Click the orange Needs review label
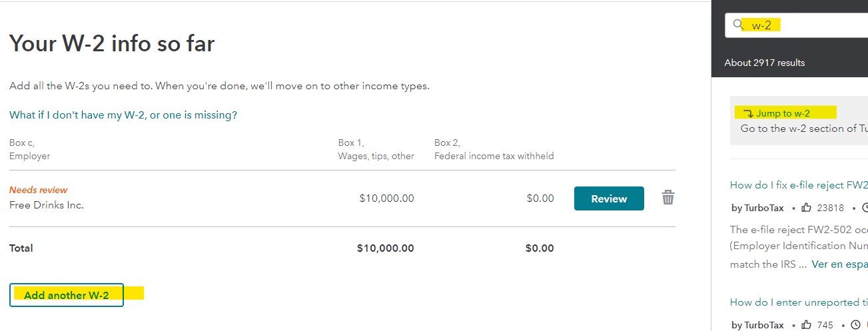 pyautogui.click(x=39, y=190)
